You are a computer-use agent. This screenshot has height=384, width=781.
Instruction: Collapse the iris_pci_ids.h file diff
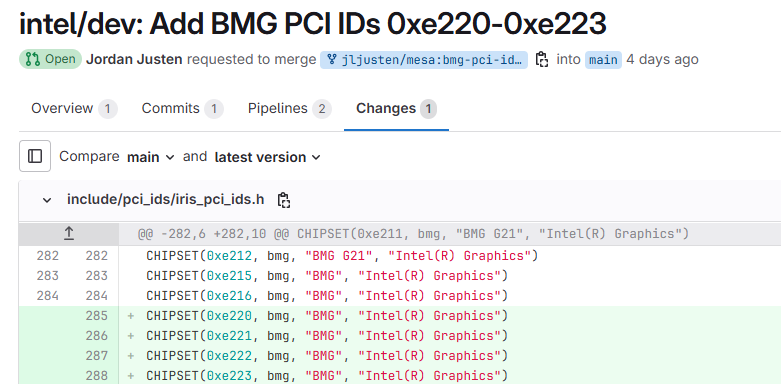[47, 200]
